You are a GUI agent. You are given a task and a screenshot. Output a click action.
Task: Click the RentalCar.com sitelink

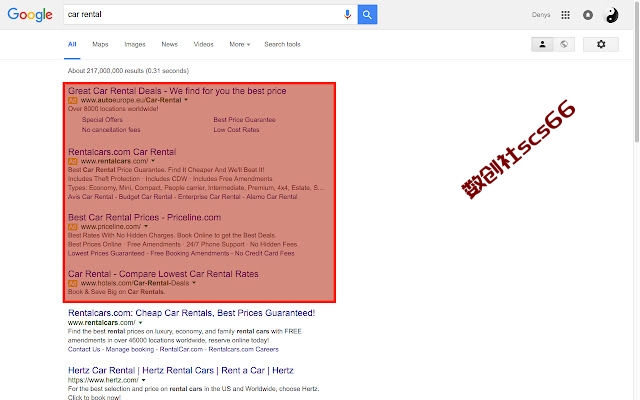pyautogui.click(x=181, y=349)
